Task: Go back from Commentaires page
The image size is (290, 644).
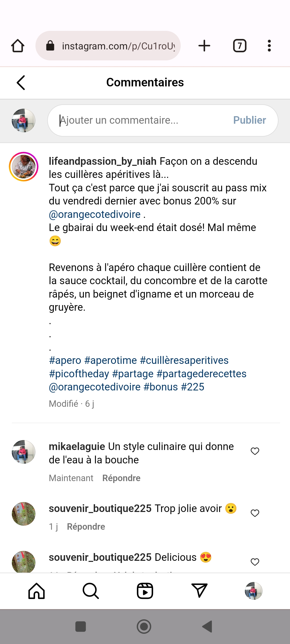Action: (x=21, y=82)
